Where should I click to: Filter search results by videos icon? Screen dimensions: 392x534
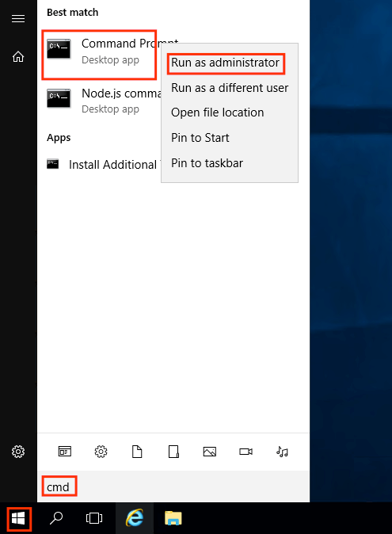[x=245, y=452]
